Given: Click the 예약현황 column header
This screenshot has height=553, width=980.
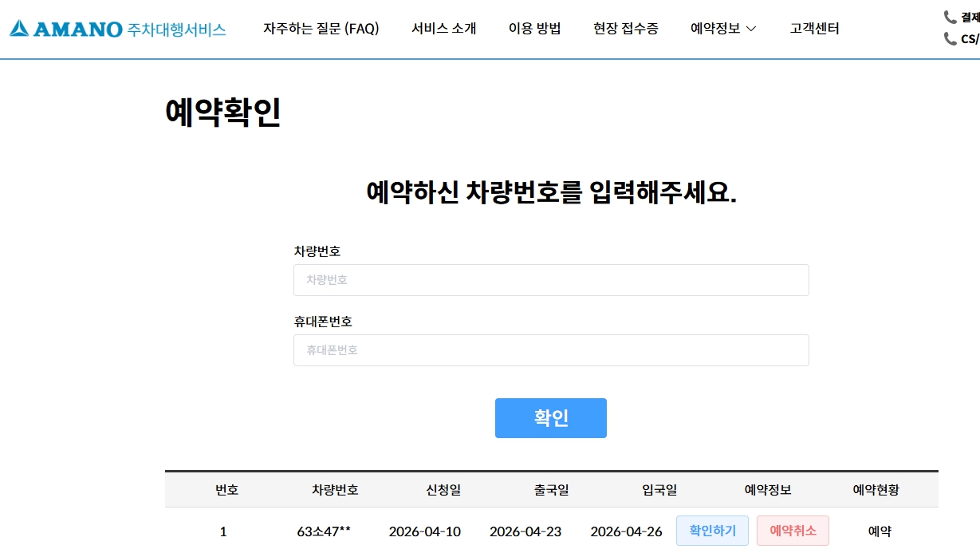Looking at the screenshot, I should click(876, 490).
